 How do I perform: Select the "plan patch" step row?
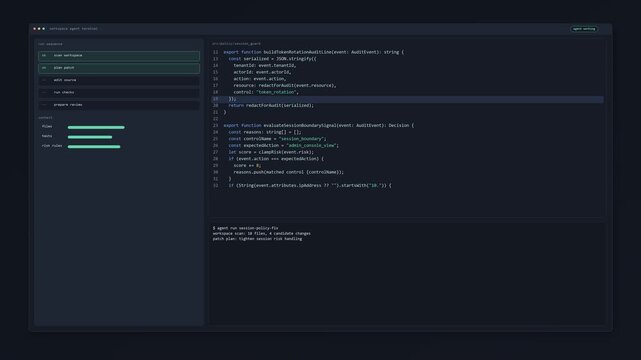pos(119,68)
